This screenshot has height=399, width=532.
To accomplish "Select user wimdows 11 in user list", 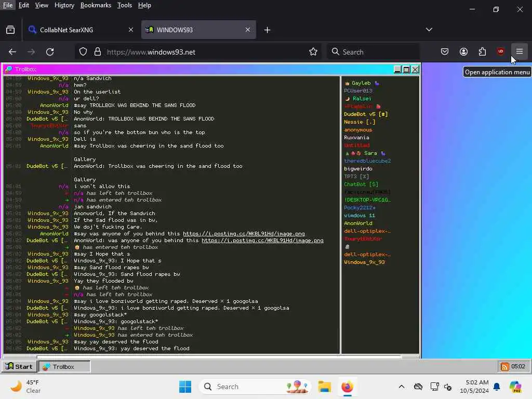I will 360,216.
